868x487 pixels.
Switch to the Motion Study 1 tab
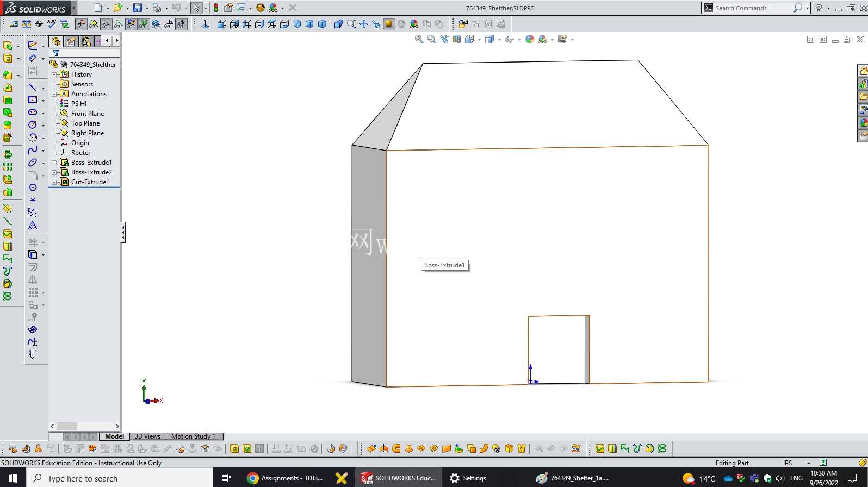point(194,436)
